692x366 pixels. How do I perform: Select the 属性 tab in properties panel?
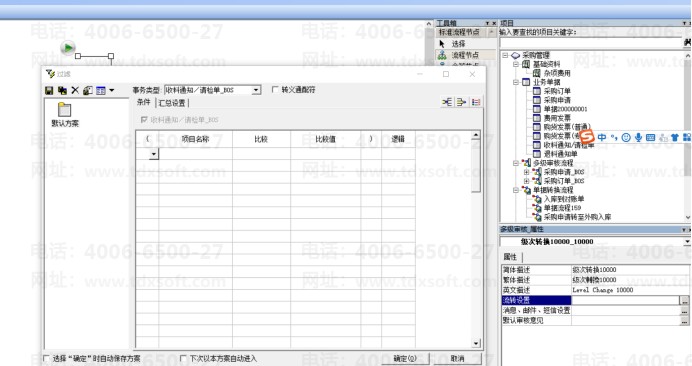point(510,257)
